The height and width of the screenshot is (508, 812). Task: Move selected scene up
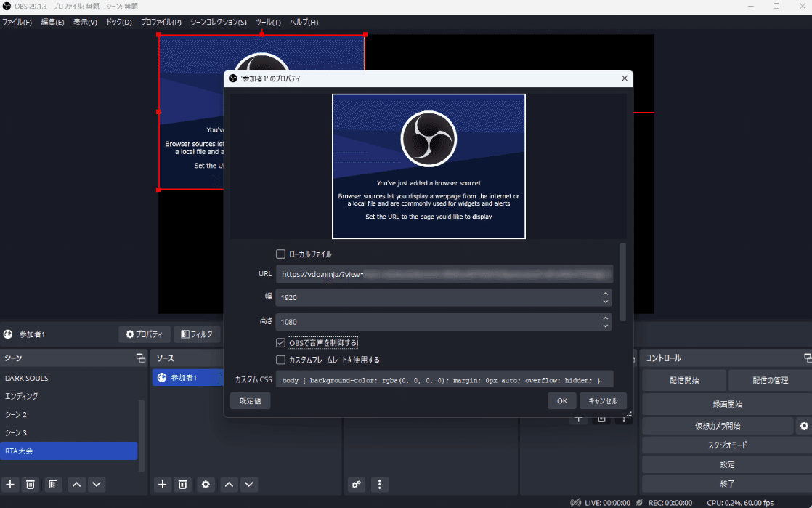point(77,484)
